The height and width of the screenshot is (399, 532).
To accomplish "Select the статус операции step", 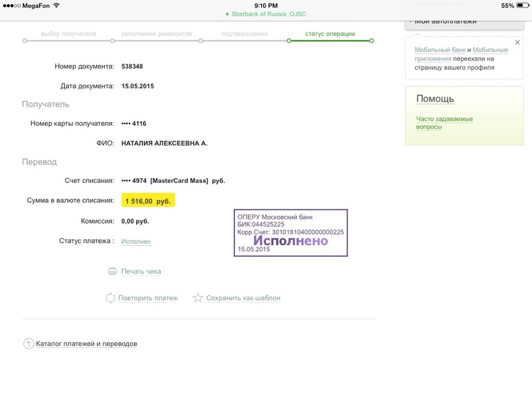I will tap(330, 34).
